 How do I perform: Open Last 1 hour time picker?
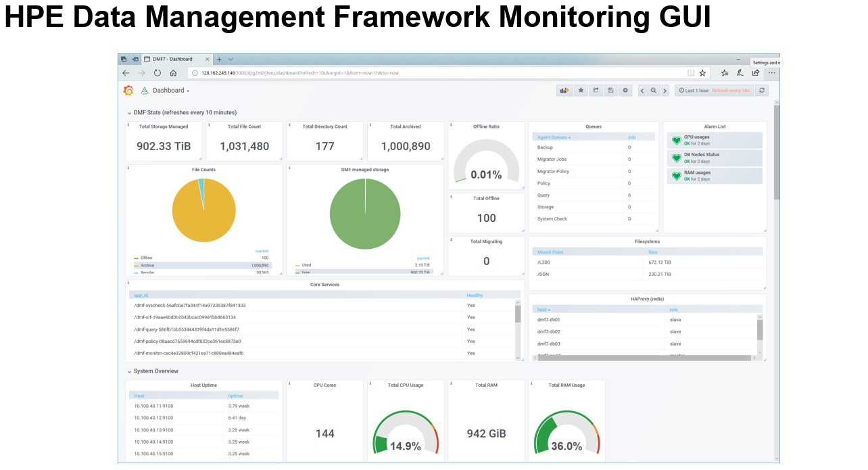click(714, 91)
